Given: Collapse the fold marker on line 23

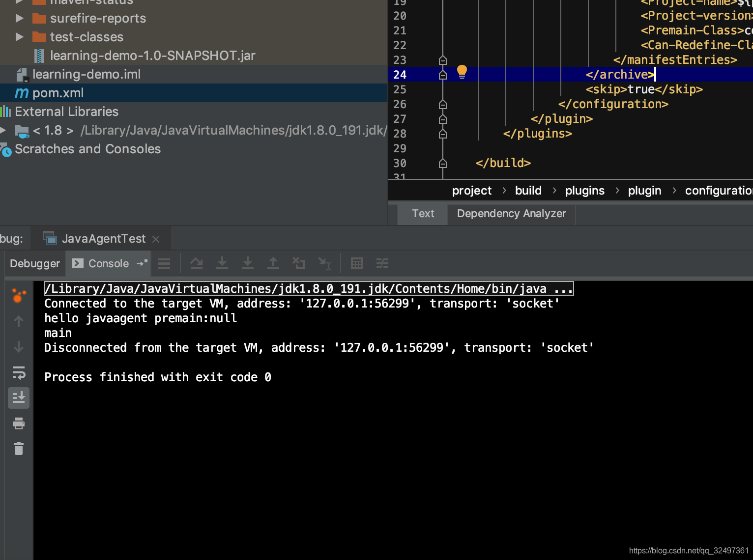Looking at the screenshot, I should point(443,60).
